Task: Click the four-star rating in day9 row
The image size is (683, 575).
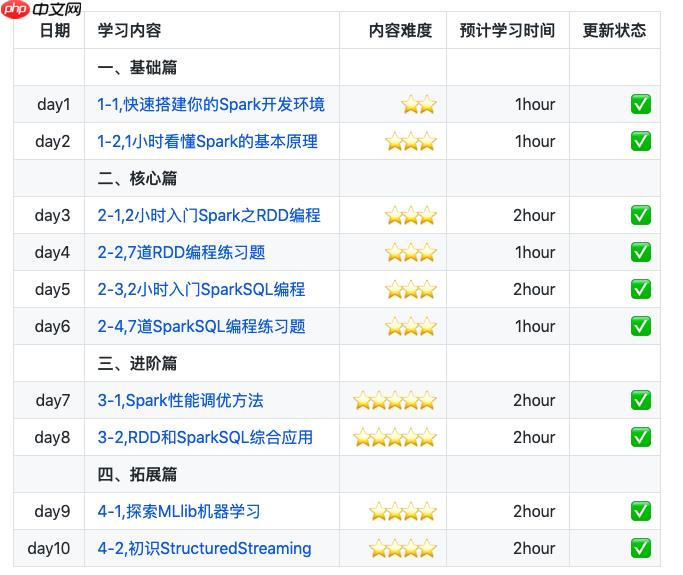Action: click(403, 512)
